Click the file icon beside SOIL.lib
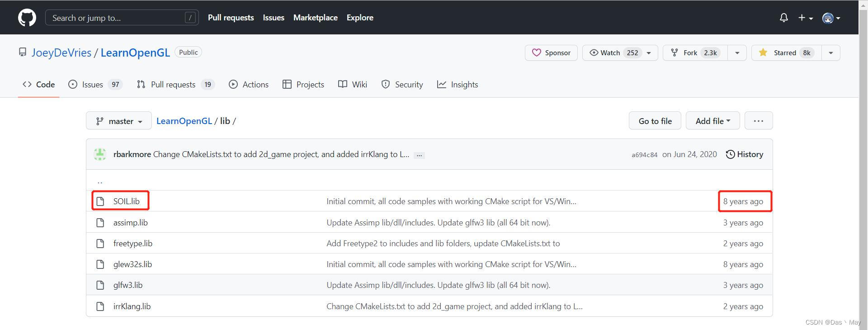Image resolution: width=868 pixels, height=330 pixels. [x=100, y=201]
